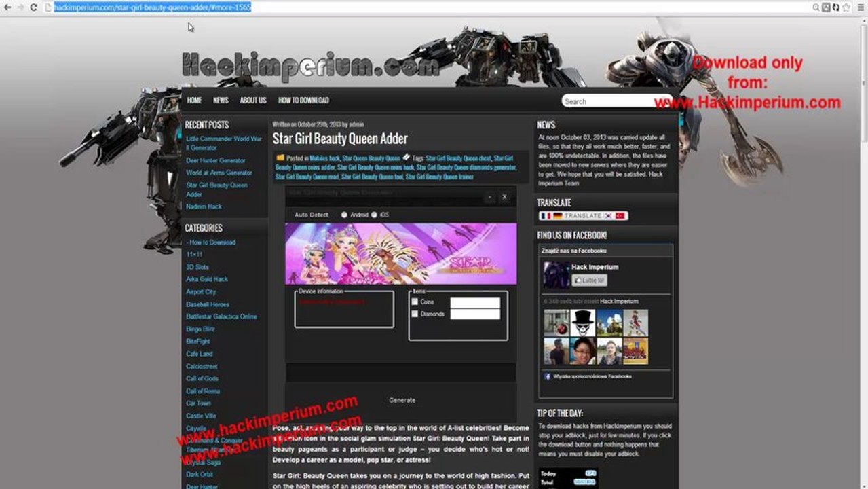Open the 'Cafe Land' category
Image resolution: width=868 pixels, height=489 pixels.
[200, 354]
